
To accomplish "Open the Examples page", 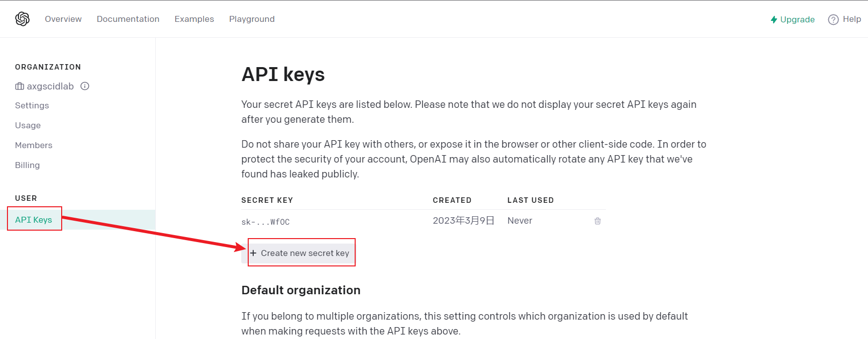I will point(194,19).
